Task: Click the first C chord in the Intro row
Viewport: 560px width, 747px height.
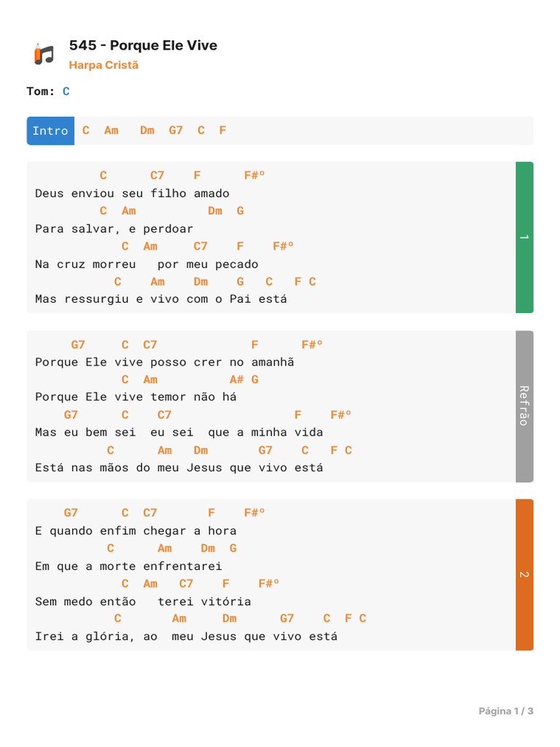Action: (x=86, y=130)
